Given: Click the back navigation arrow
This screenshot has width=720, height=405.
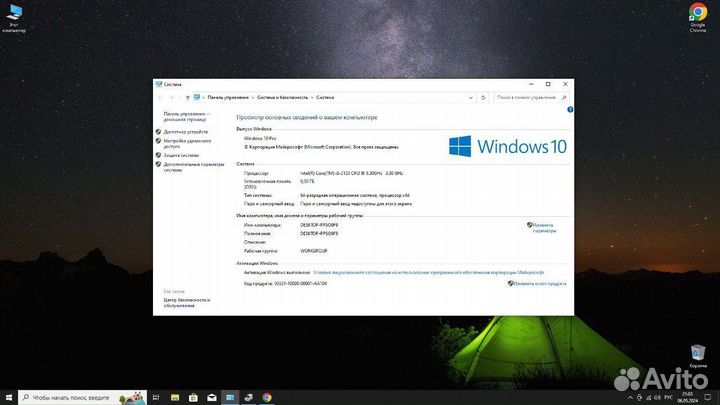Looking at the screenshot, I should [160, 97].
